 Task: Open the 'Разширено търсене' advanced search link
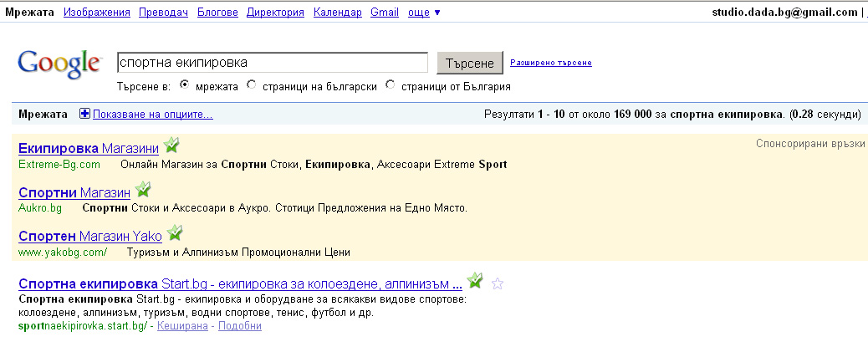pos(550,63)
